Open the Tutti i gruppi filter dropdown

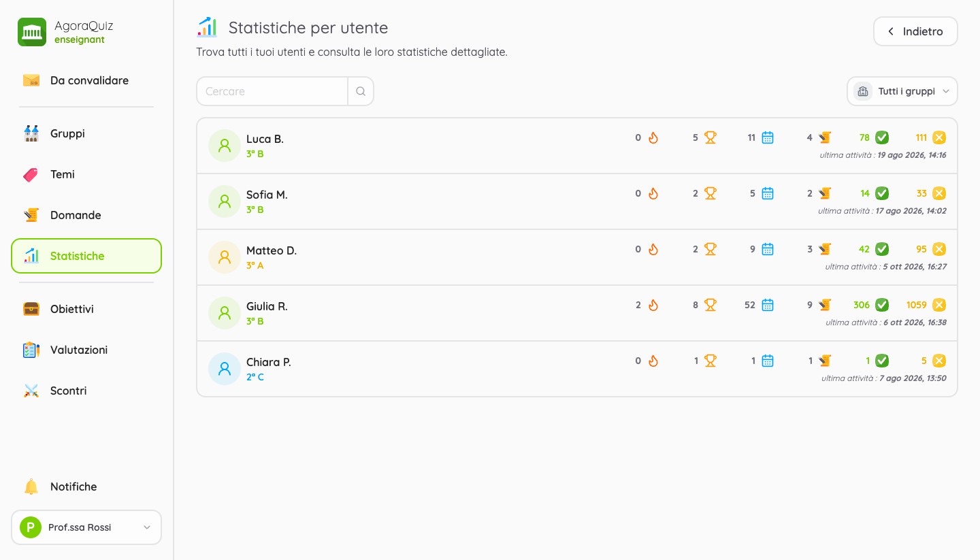902,91
